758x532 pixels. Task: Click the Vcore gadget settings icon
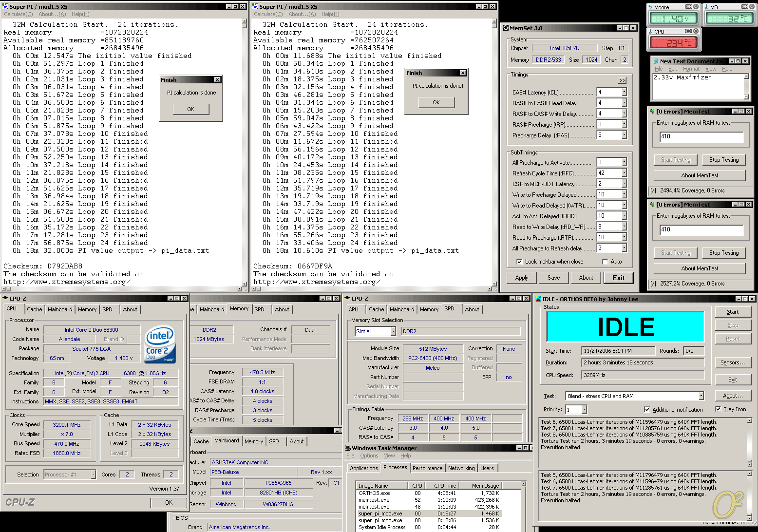(x=688, y=7)
